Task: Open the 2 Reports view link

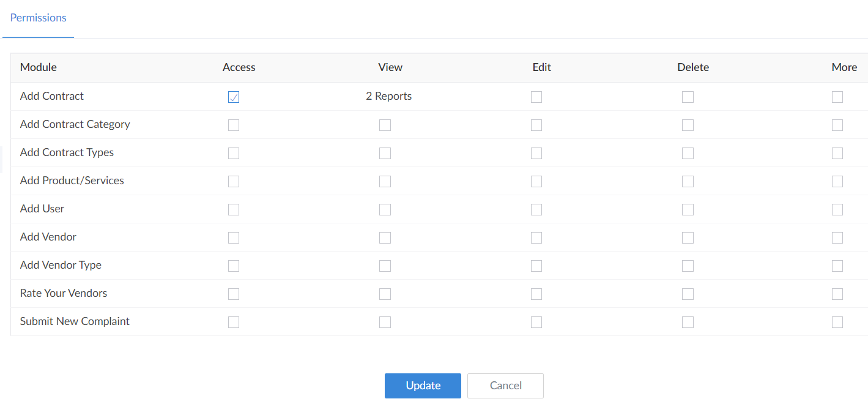Action: [x=389, y=96]
